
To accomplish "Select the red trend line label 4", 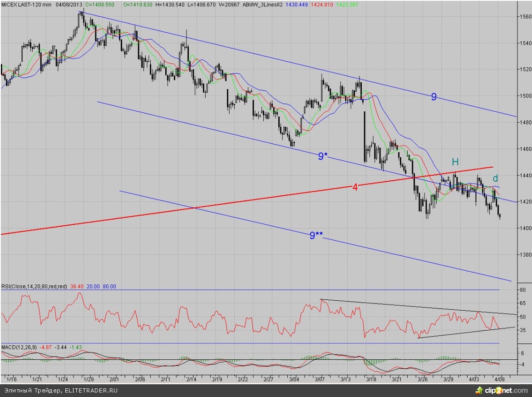I will (355, 187).
